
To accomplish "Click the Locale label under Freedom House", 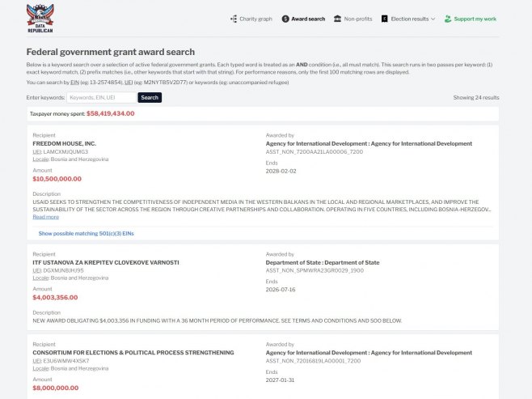I will click(x=41, y=159).
